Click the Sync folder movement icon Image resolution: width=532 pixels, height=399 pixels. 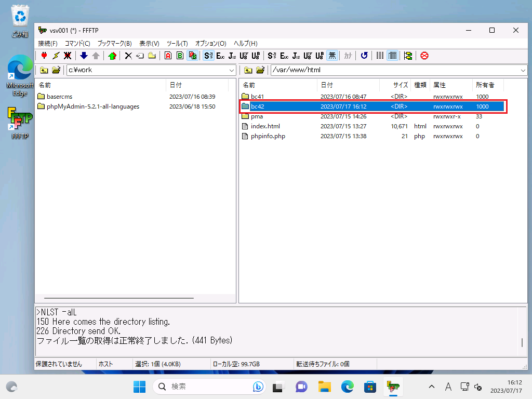[408, 56]
